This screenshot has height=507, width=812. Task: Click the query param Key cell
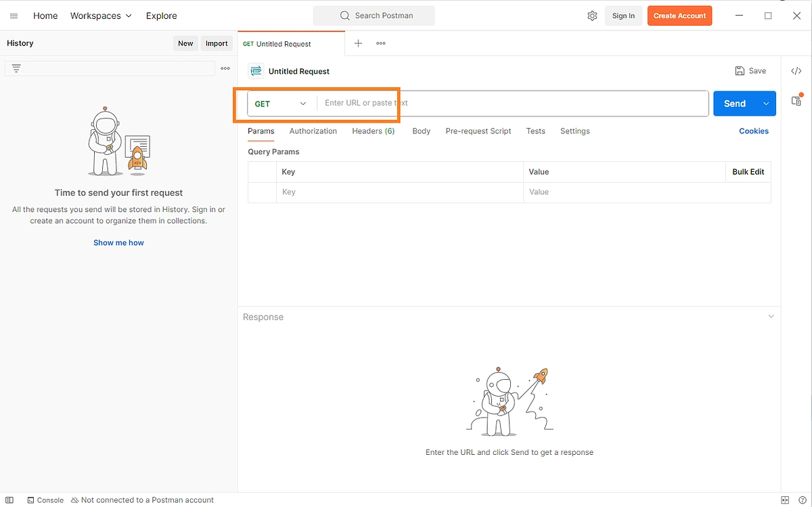399,192
